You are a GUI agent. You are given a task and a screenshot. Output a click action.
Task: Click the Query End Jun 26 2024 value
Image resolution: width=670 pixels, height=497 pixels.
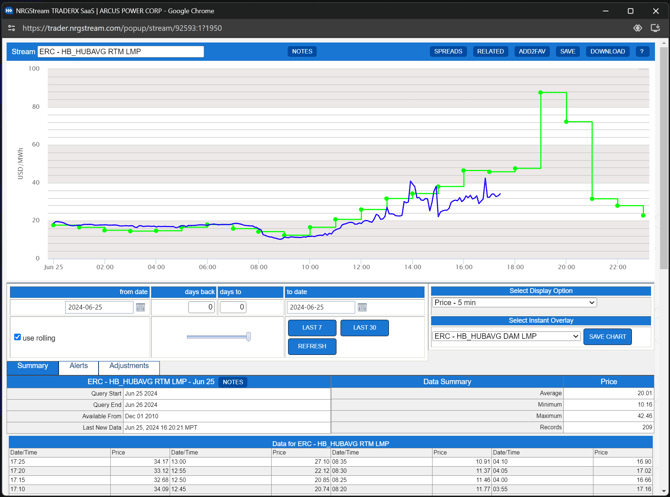point(141,405)
